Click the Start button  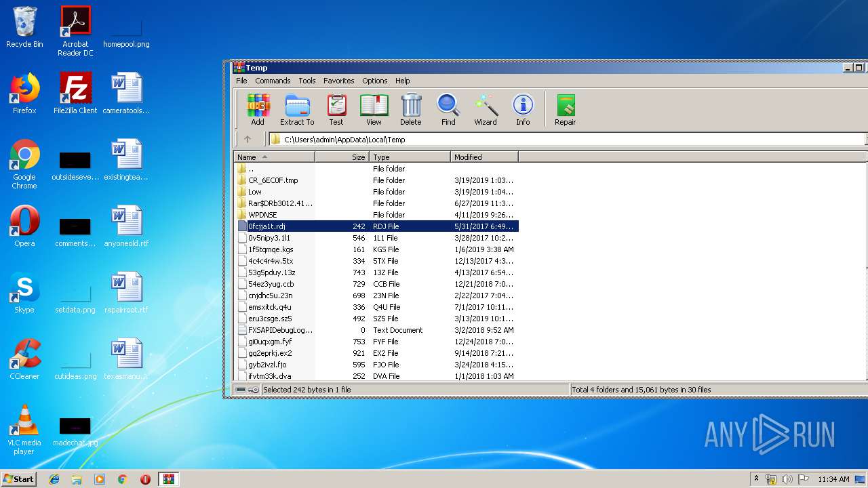click(18, 479)
